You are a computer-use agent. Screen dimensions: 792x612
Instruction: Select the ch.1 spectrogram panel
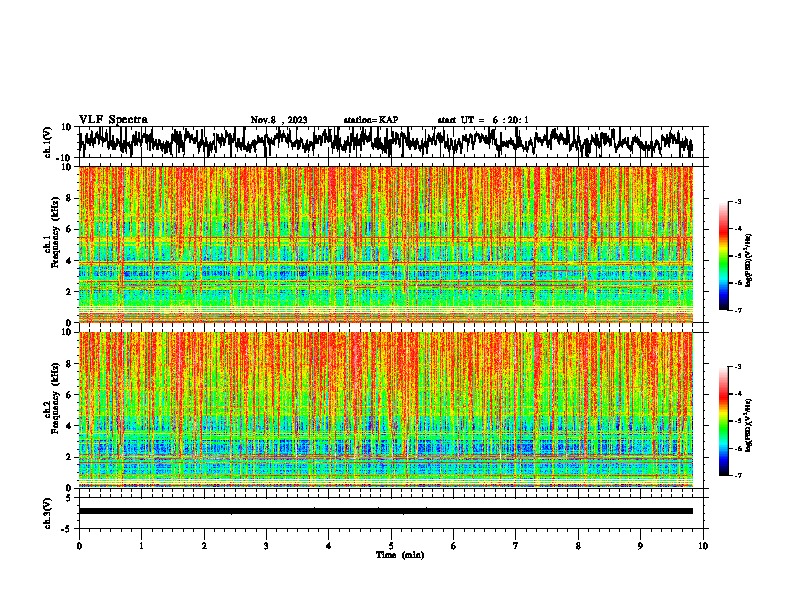tap(386, 244)
